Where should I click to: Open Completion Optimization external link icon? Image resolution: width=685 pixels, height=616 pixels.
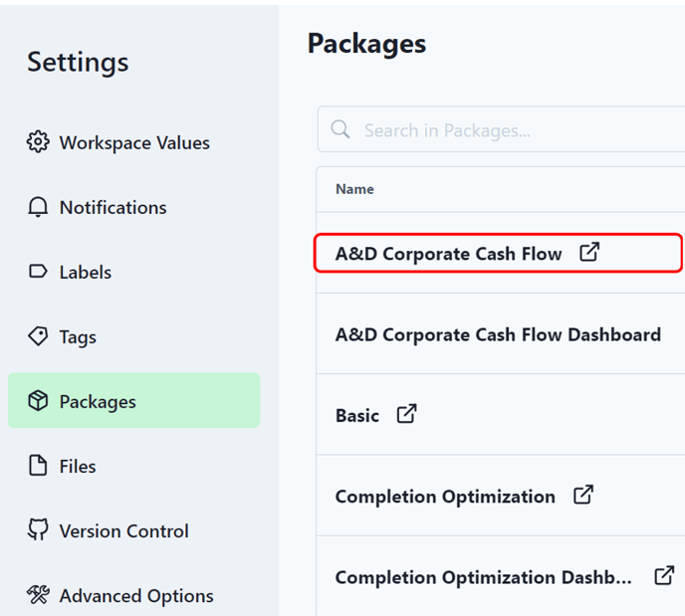point(583,495)
